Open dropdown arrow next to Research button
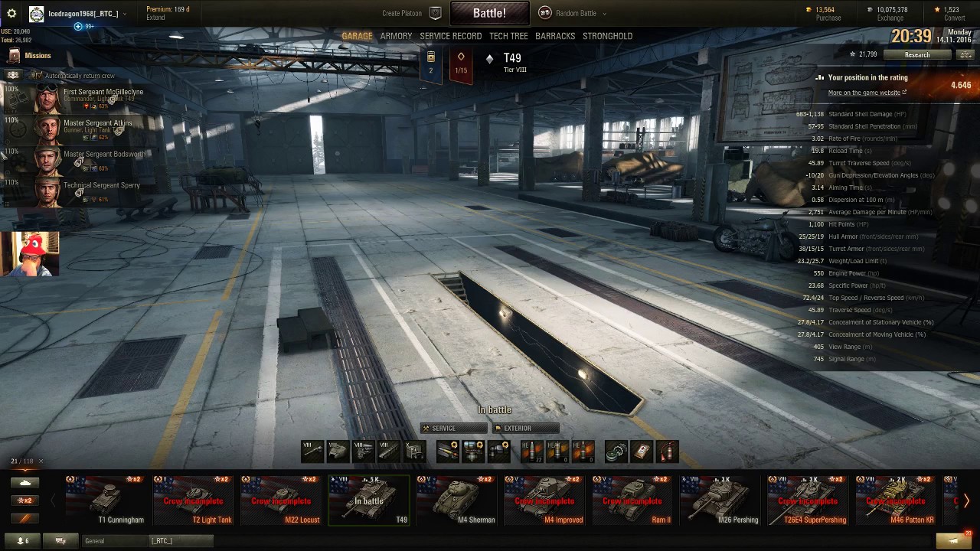980x551 pixels. (x=964, y=54)
